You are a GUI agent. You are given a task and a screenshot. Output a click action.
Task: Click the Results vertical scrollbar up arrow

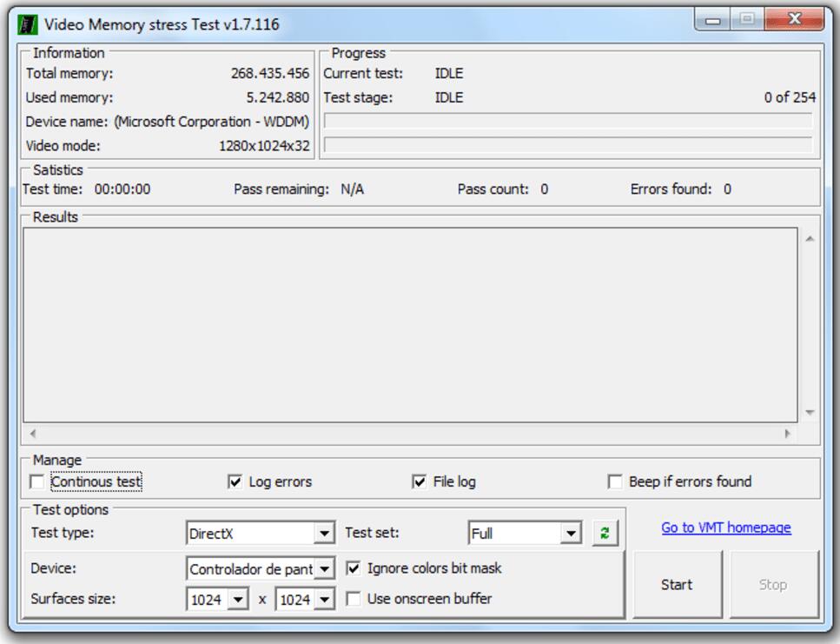[810, 239]
